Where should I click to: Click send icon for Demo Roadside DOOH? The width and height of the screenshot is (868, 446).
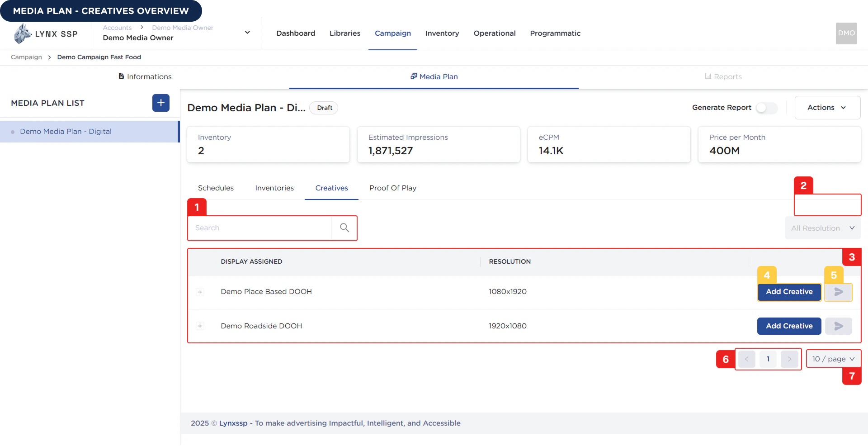838,326
